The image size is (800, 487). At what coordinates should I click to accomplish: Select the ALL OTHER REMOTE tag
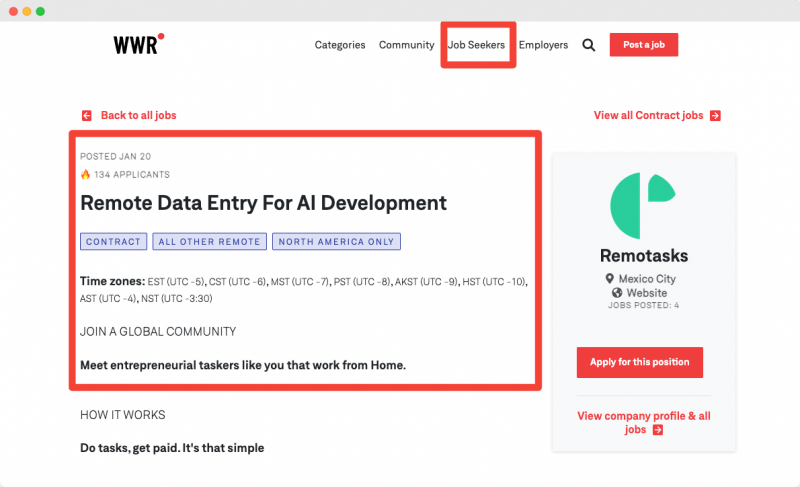pyautogui.click(x=209, y=242)
